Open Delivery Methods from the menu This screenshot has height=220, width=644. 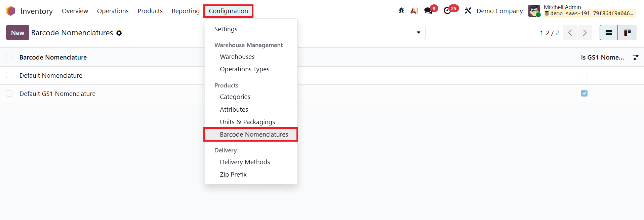pyautogui.click(x=245, y=162)
